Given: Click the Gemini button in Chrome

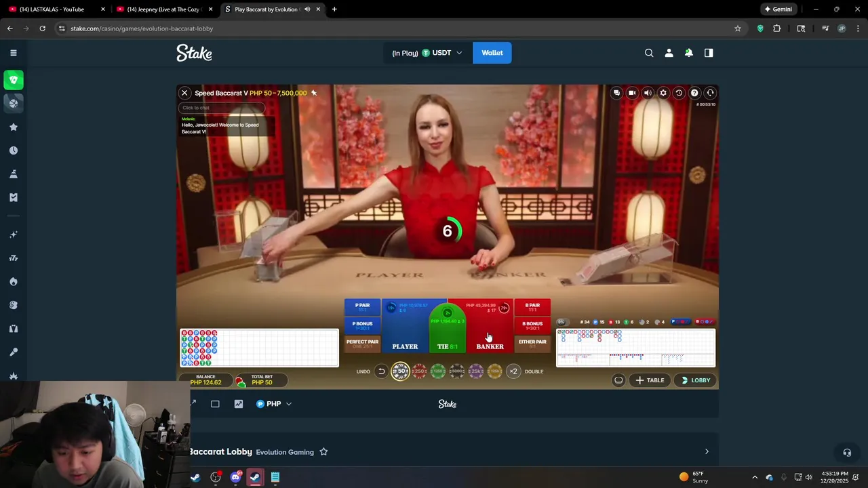Looking at the screenshot, I should (x=778, y=9).
